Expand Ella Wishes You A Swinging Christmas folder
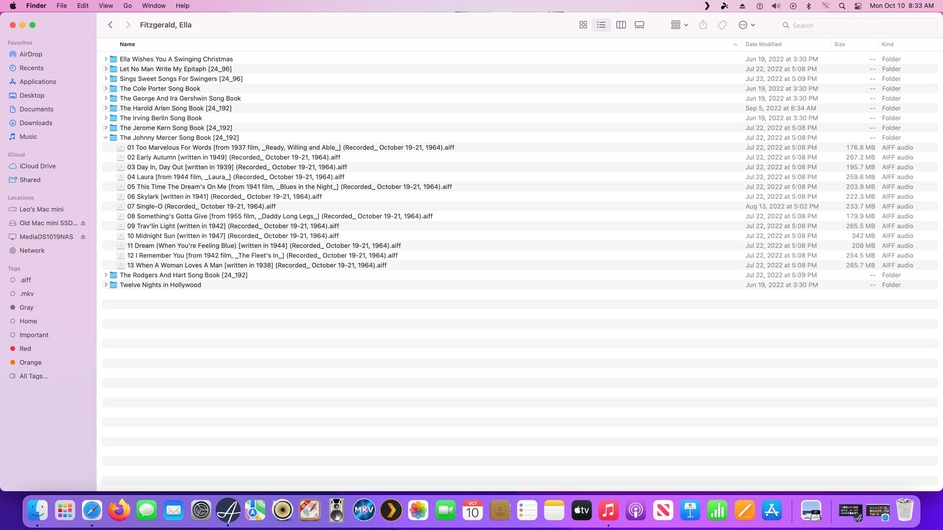The image size is (943, 530). click(x=106, y=59)
